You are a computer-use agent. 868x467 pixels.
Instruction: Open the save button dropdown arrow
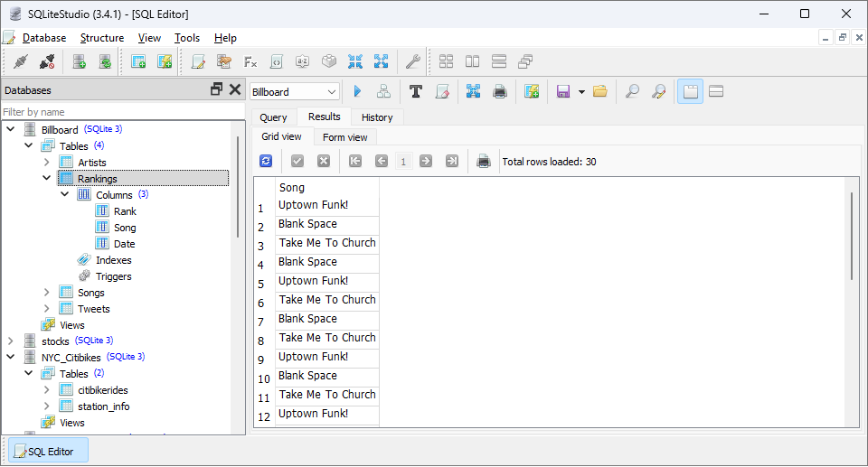coord(581,92)
